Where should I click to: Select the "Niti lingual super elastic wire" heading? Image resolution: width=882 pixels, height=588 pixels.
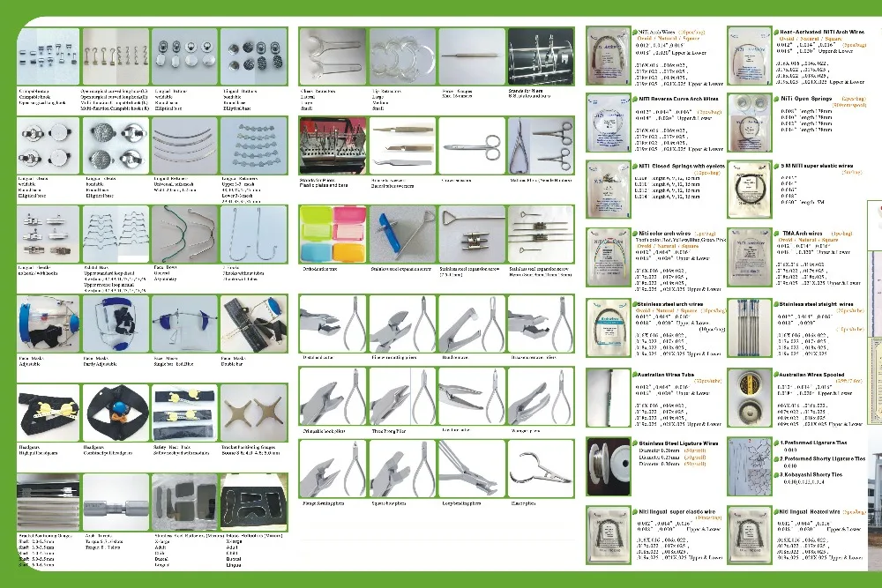677,511
